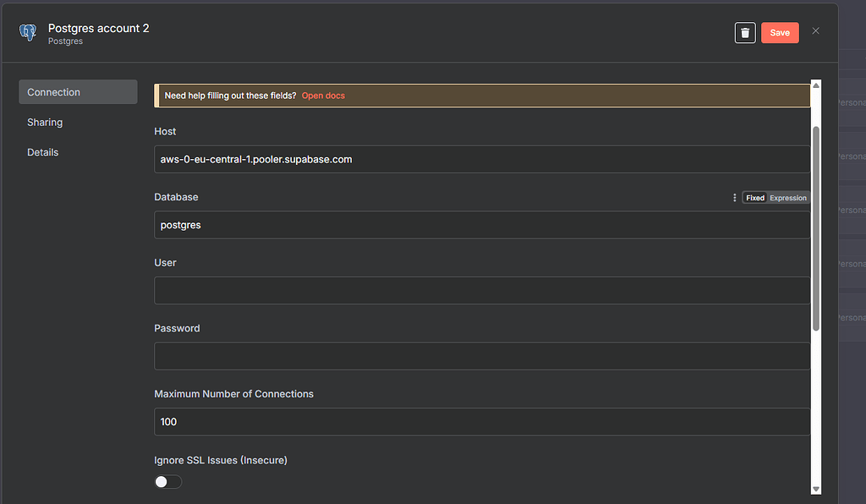
Task: Open docs from the help banner
Action: pyautogui.click(x=323, y=95)
